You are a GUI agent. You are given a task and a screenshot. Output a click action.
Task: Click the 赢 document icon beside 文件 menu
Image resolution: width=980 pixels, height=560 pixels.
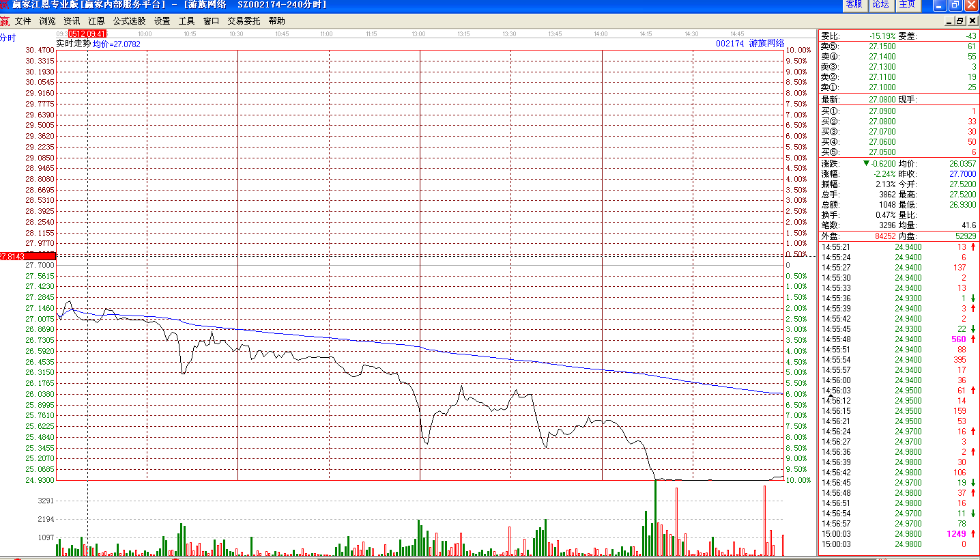[x=5, y=21]
